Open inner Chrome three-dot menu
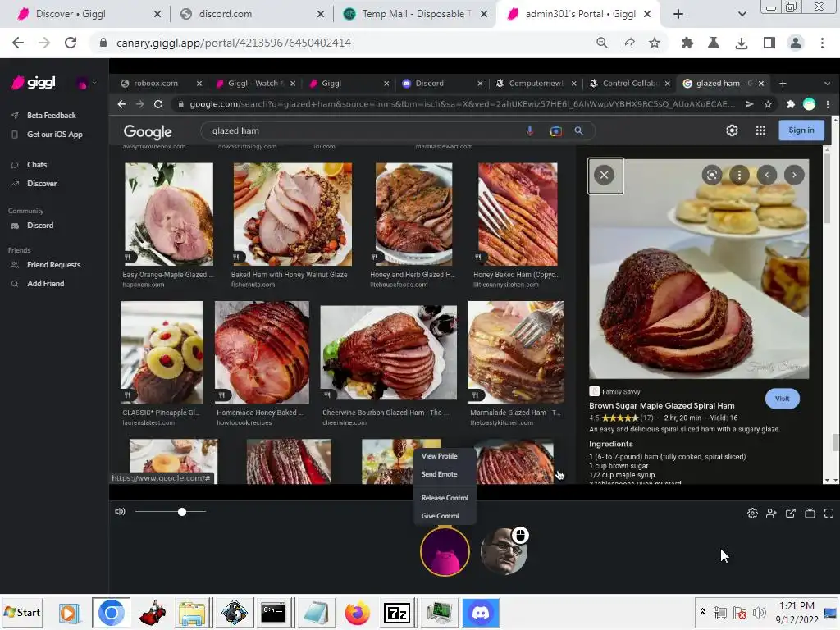 [828, 104]
